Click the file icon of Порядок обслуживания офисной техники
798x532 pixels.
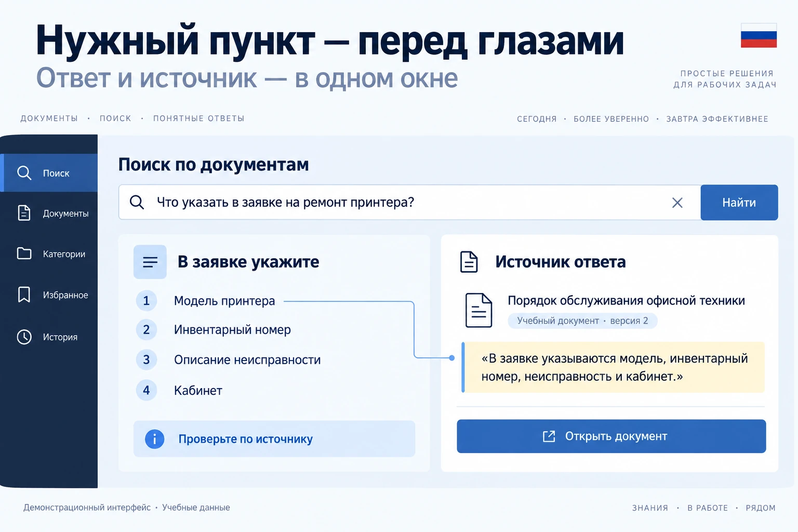coord(478,310)
